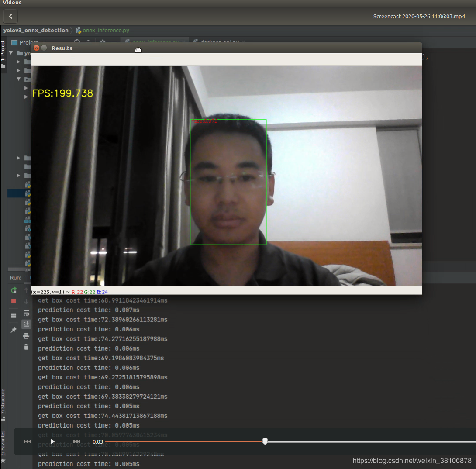Go back using the Videos back arrow
The image size is (476, 469).
[x=10, y=16]
